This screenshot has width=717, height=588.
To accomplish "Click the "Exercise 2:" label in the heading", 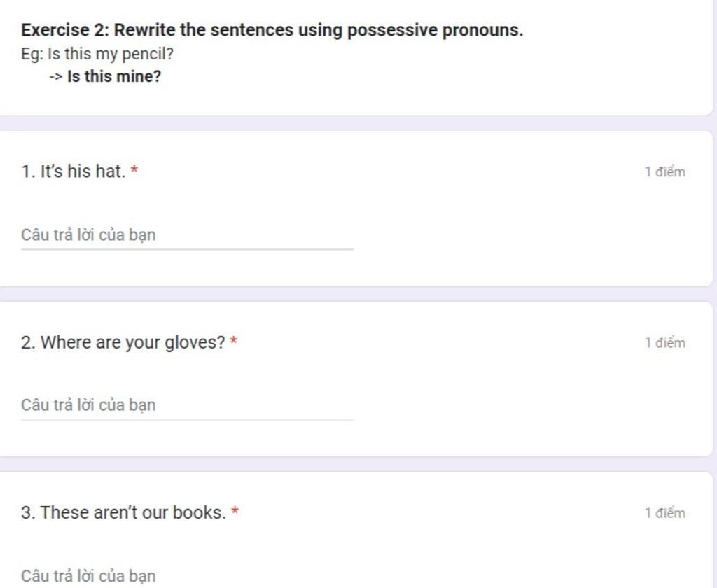I will click(x=65, y=31).
